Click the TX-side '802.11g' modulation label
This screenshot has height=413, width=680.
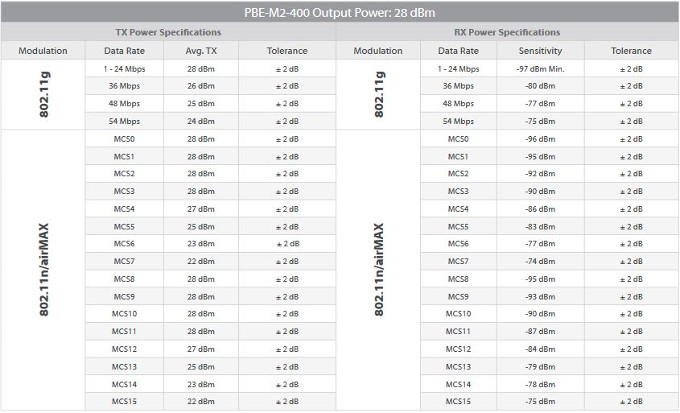pyautogui.click(x=44, y=95)
